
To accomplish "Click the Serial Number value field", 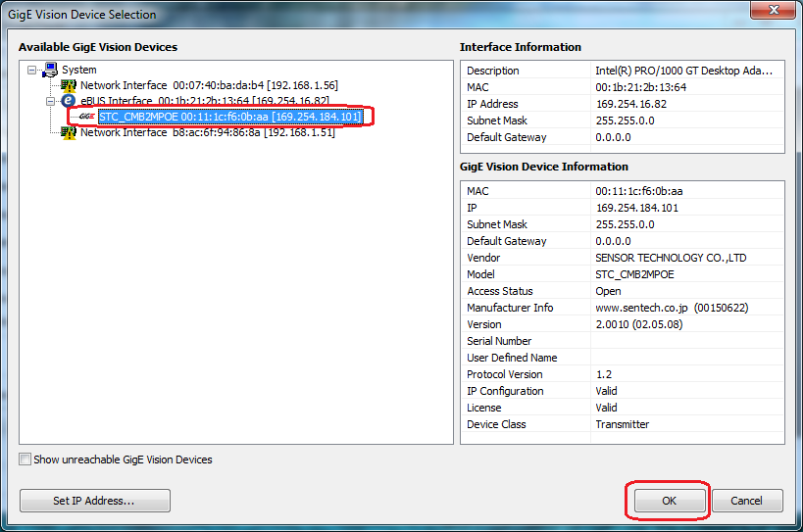I will coord(686,341).
